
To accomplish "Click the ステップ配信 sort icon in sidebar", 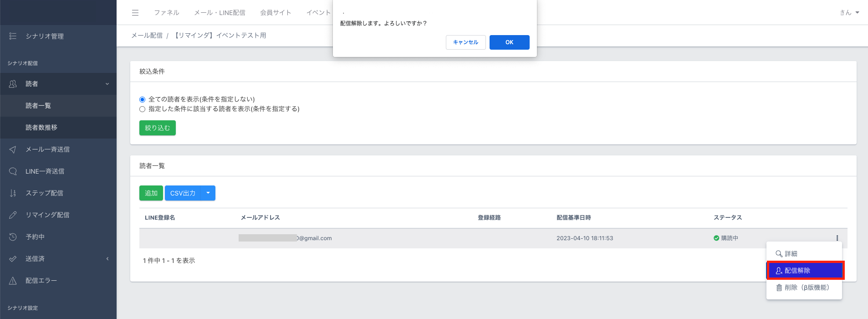I will point(13,193).
